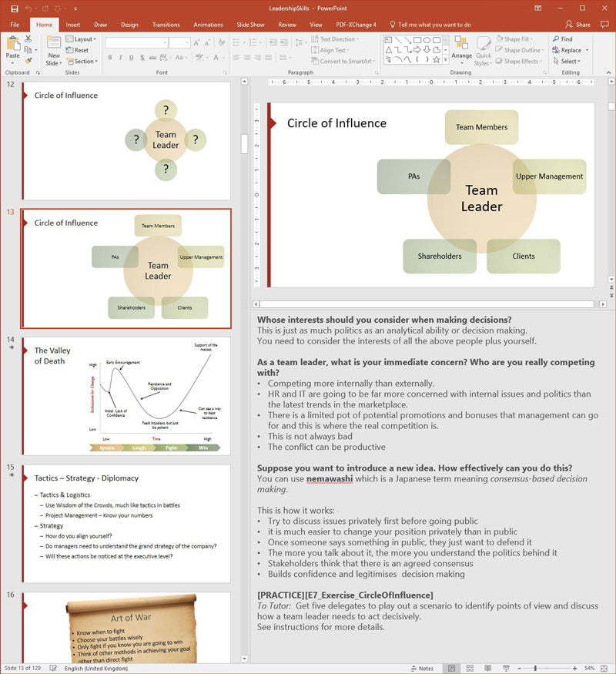
Task: Click the Copy icon in Clipboard group
Action: pos(28,50)
